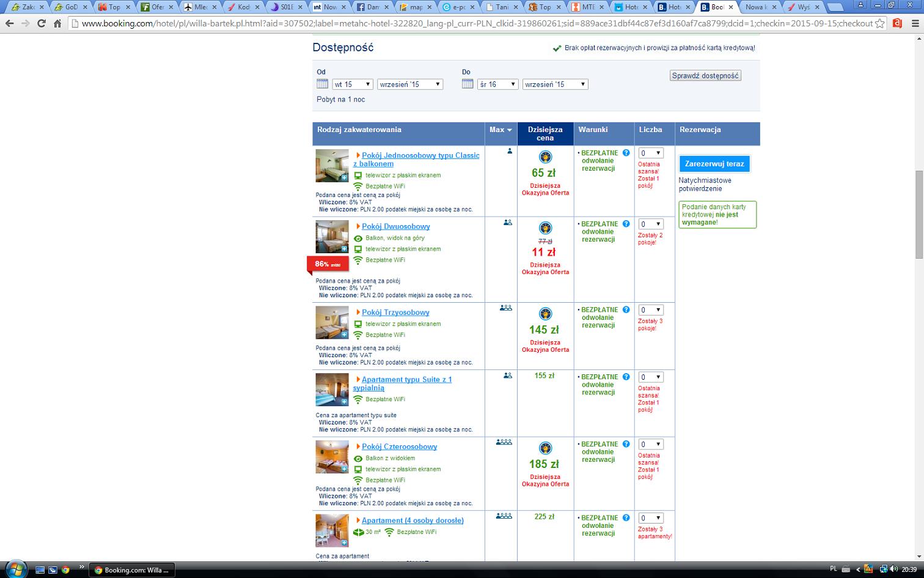Open the check-in month dropdown
The image size is (924, 578).
tap(410, 84)
